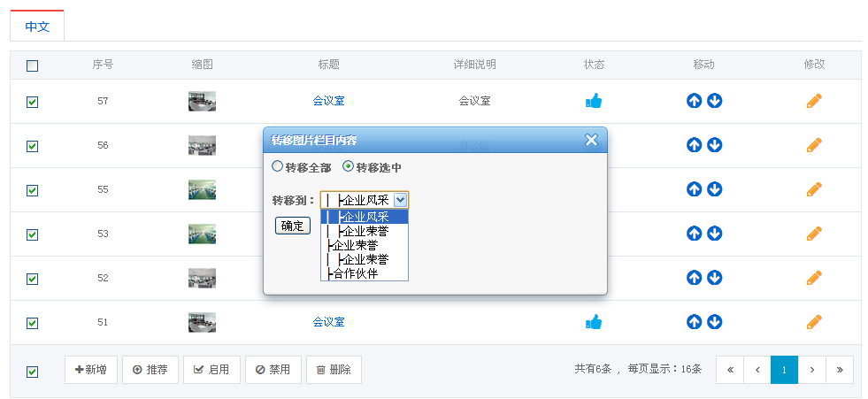Toggle the select-all checkbox in the table header
The image size is (868, 399).
[33, 65]
